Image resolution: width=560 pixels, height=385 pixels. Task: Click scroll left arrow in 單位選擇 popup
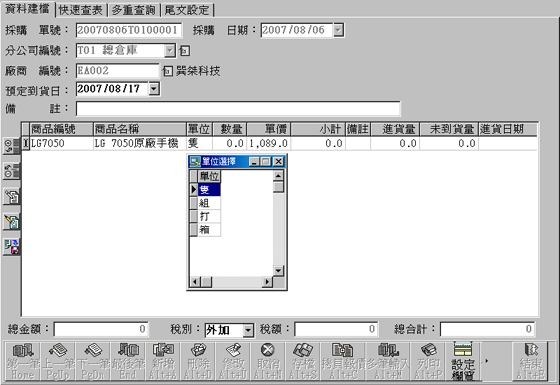coord(195,282)
